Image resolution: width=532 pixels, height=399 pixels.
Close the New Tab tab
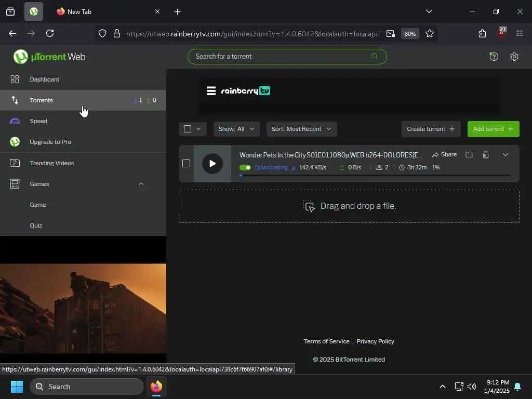click(x=157, y=11)
